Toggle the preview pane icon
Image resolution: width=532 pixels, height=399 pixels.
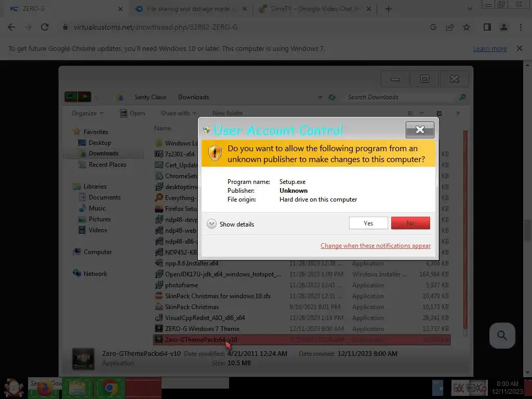click(439, 113)
